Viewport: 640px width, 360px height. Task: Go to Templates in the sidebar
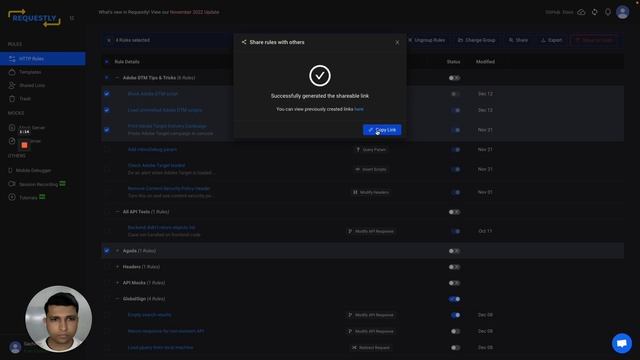coord(30,72)
